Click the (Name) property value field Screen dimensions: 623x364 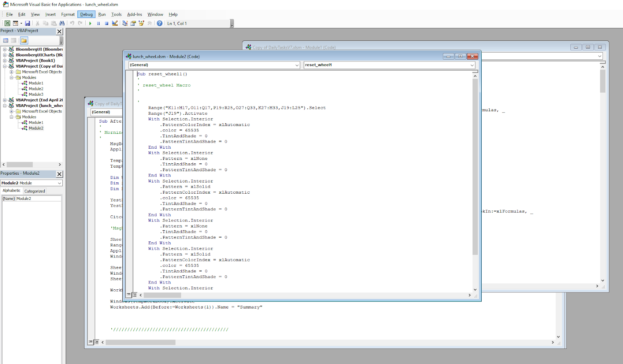[x=39, y=199]
